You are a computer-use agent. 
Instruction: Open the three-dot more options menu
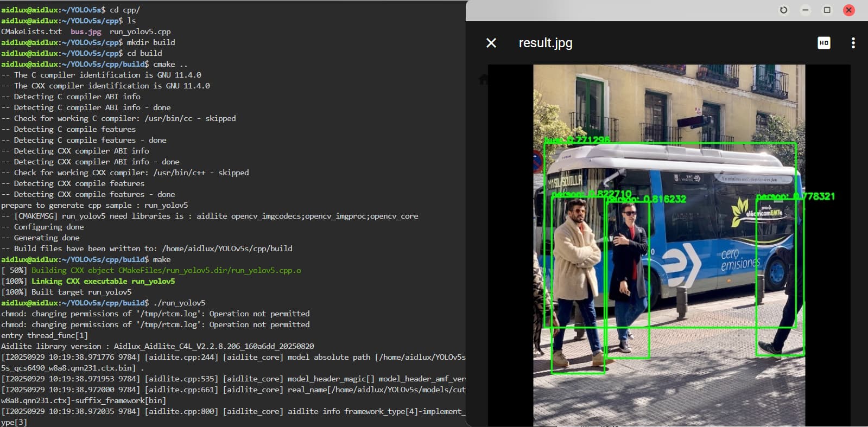point(853,43)
